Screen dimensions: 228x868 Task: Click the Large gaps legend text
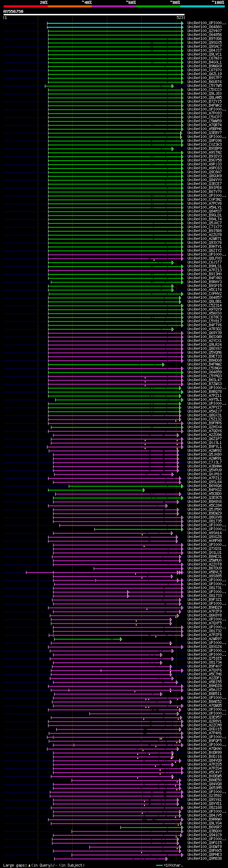tap(44, 865)
